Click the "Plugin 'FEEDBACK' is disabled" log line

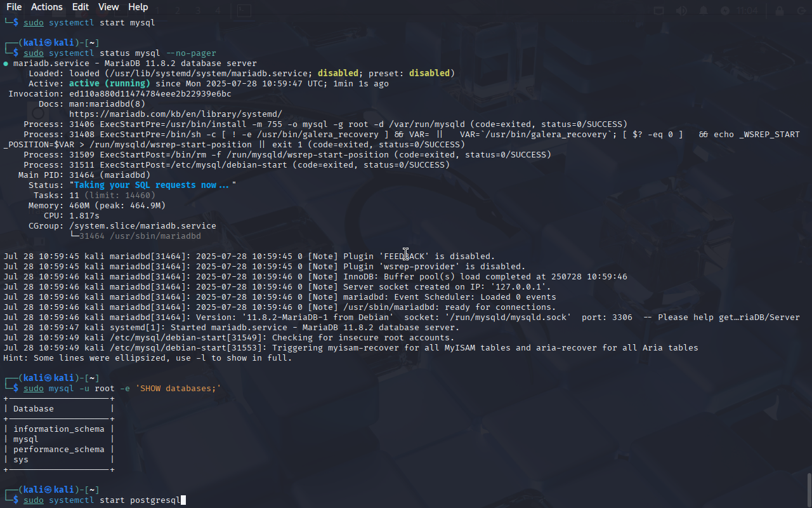pyautogui.click(x=249, y=257)
